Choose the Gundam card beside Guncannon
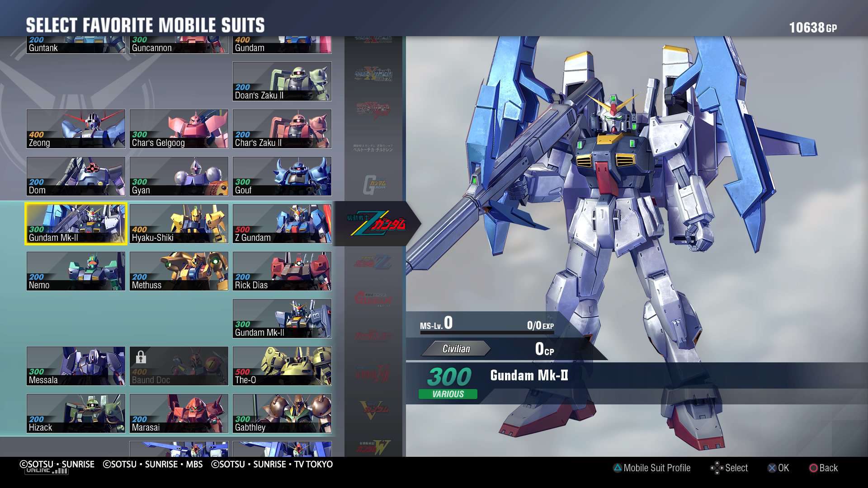Image resolution: width=868 pixels, height=488 pixels. click(282, 45)
